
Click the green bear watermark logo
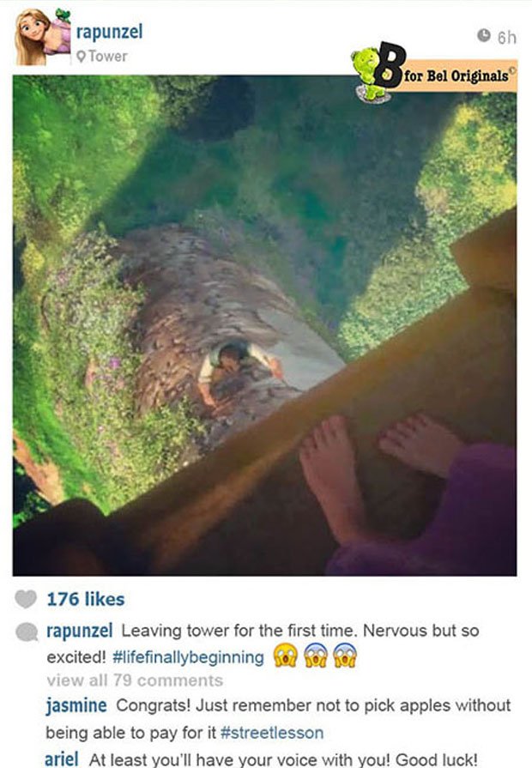tap(369, 75)
